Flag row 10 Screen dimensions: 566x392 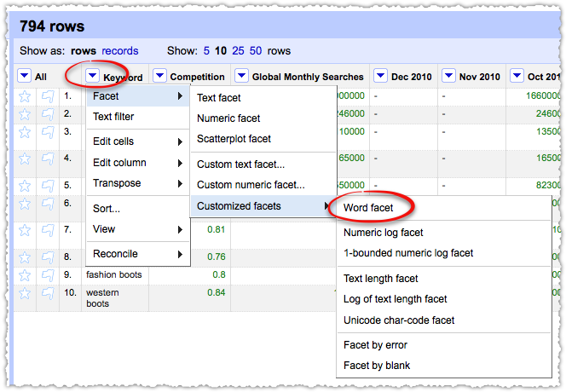48,293
